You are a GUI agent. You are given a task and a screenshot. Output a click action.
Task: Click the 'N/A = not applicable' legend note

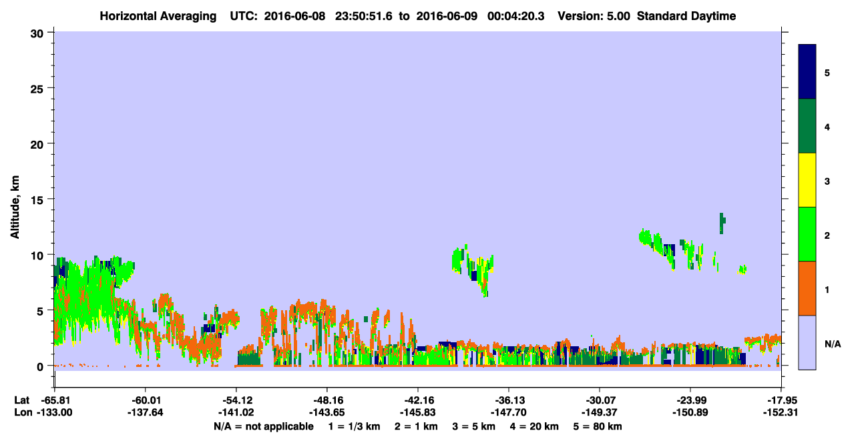264,426
